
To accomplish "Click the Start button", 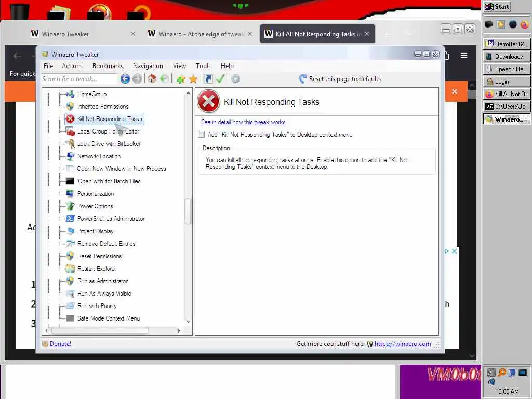I will [x=497, y=6].
